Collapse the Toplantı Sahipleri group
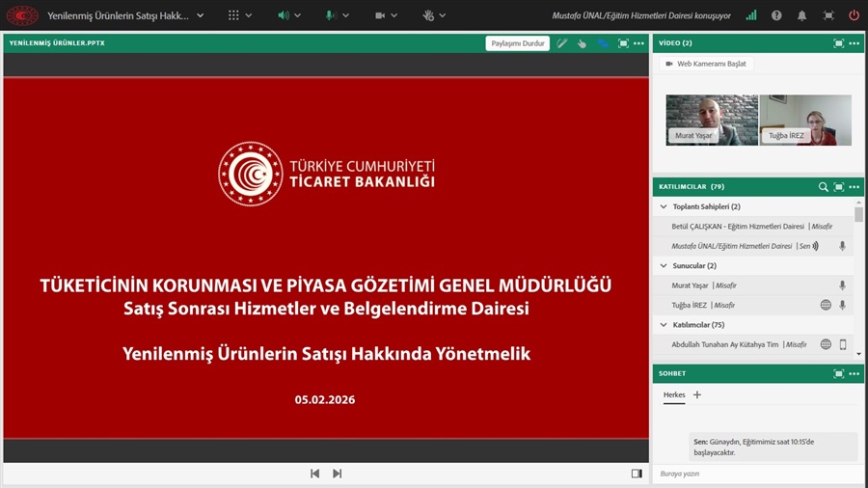 [x=664, y=206]
